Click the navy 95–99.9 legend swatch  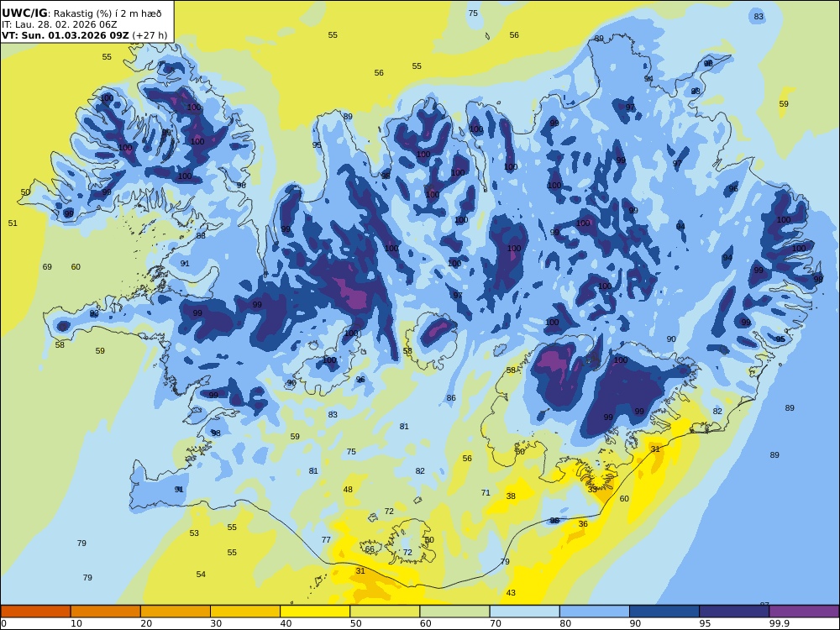(734, 612)
